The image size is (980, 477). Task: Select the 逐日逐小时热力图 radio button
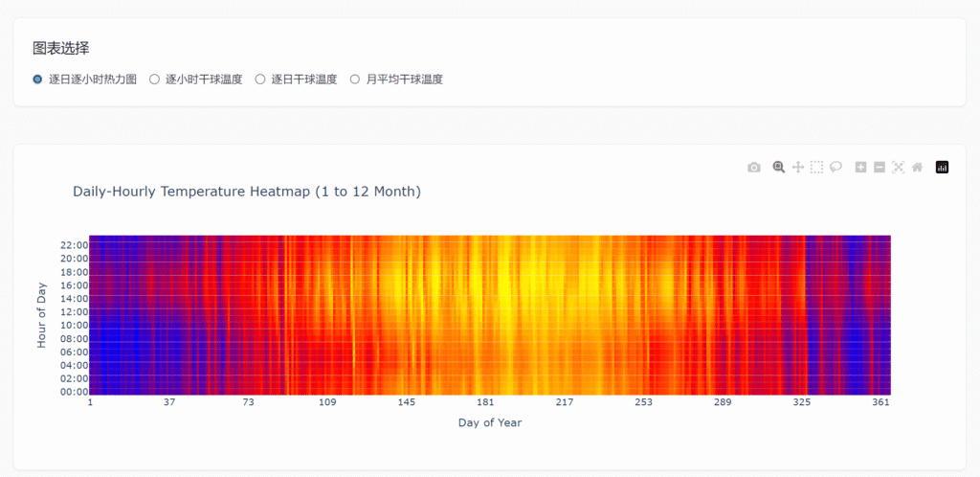click(x=38, y=79)
